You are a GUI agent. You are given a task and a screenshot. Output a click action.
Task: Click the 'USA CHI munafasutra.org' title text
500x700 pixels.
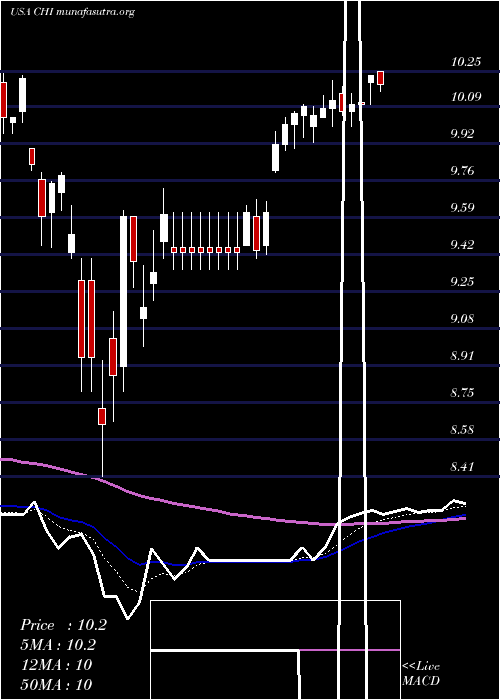click(72, 12)
